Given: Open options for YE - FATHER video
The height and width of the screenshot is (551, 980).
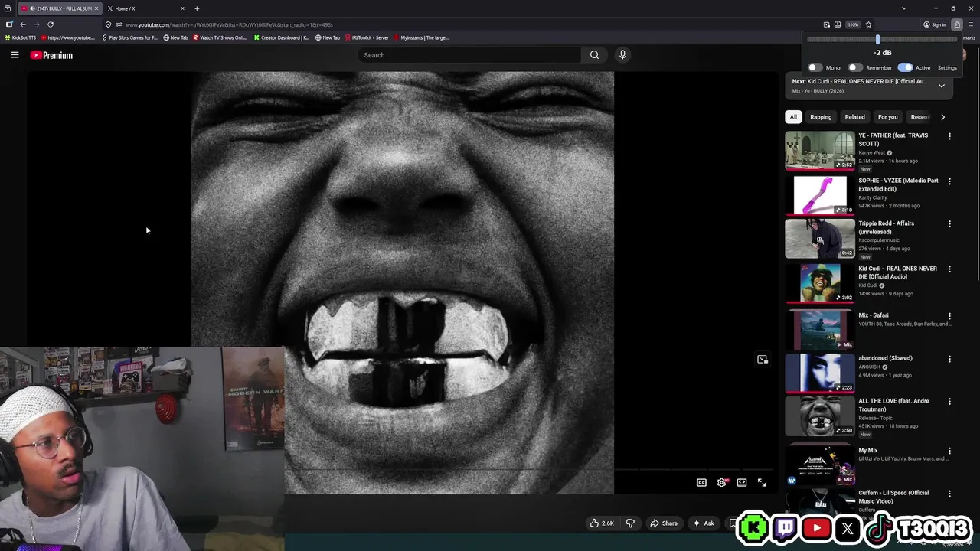Looking at the screenshot, I should tap(949, 136).
